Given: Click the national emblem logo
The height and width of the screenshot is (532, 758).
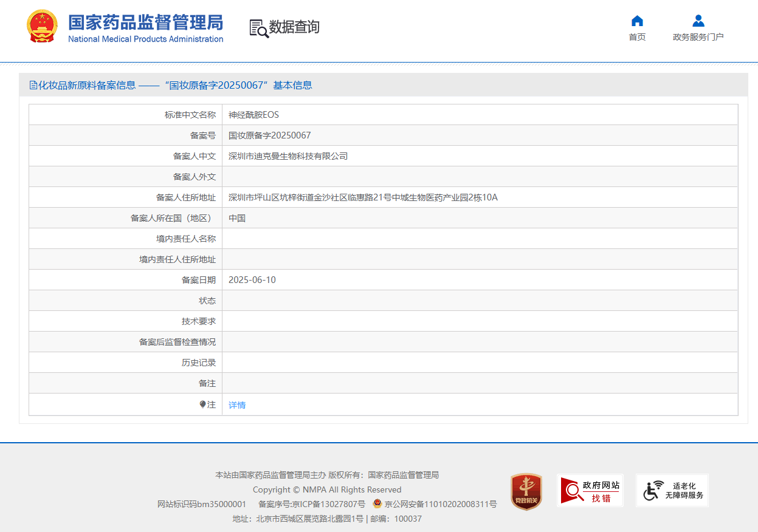Looking at the screenshot, I should (43, 26).
